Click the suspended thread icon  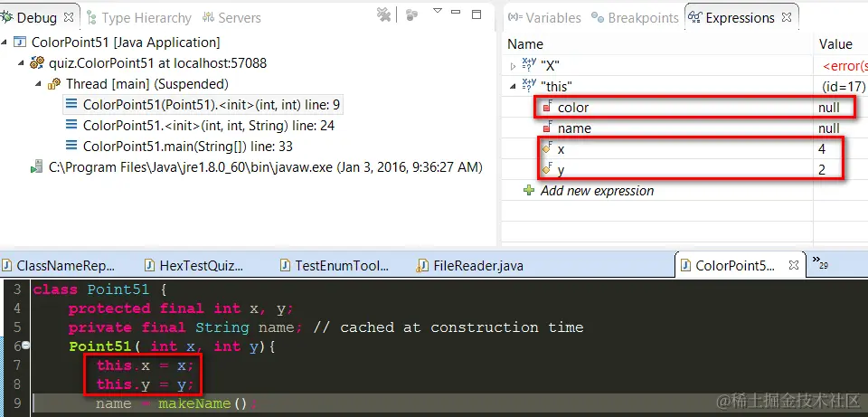click(54, 84)
